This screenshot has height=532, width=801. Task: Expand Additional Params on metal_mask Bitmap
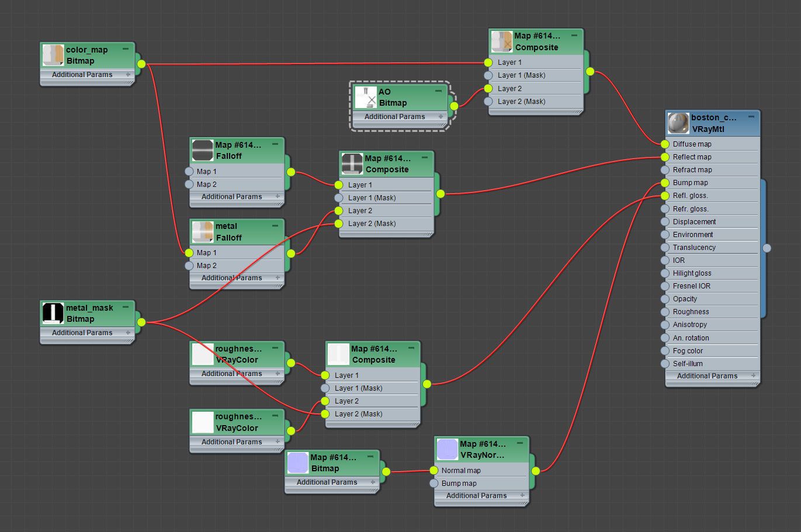(128, 333)
